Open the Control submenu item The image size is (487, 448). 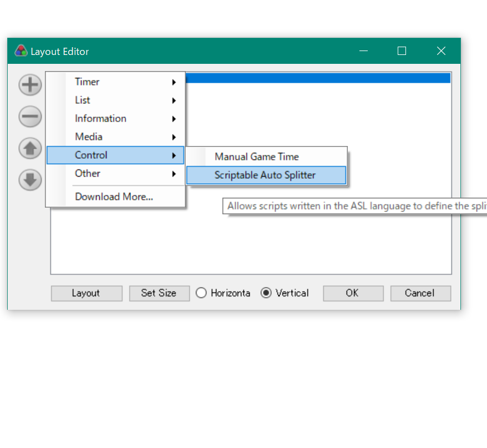(x=115, y=155)
